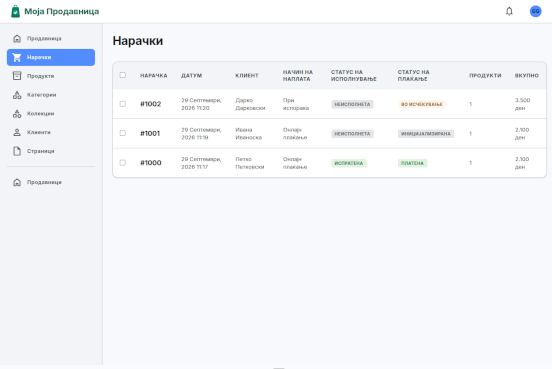Screen dimensions: 552x369
Task: Click client Дарко Даревски
Action: tap(250, 104)
